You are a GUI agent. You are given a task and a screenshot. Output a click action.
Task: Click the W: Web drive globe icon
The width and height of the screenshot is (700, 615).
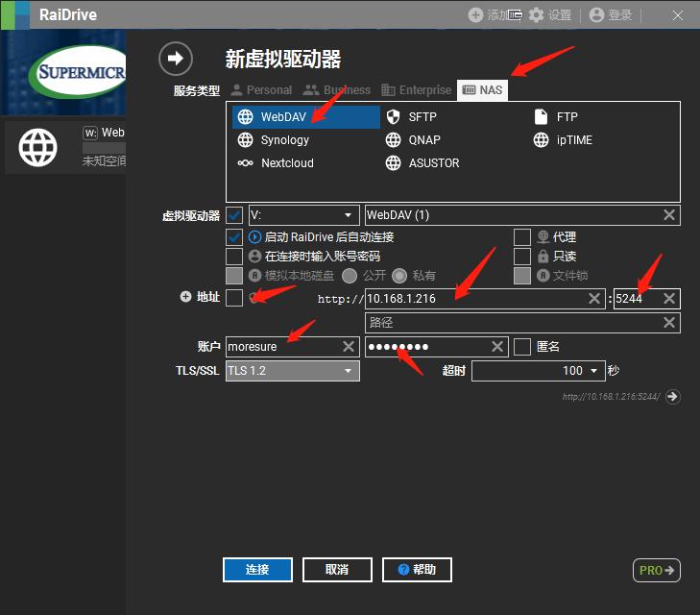[x=38, y=147]
